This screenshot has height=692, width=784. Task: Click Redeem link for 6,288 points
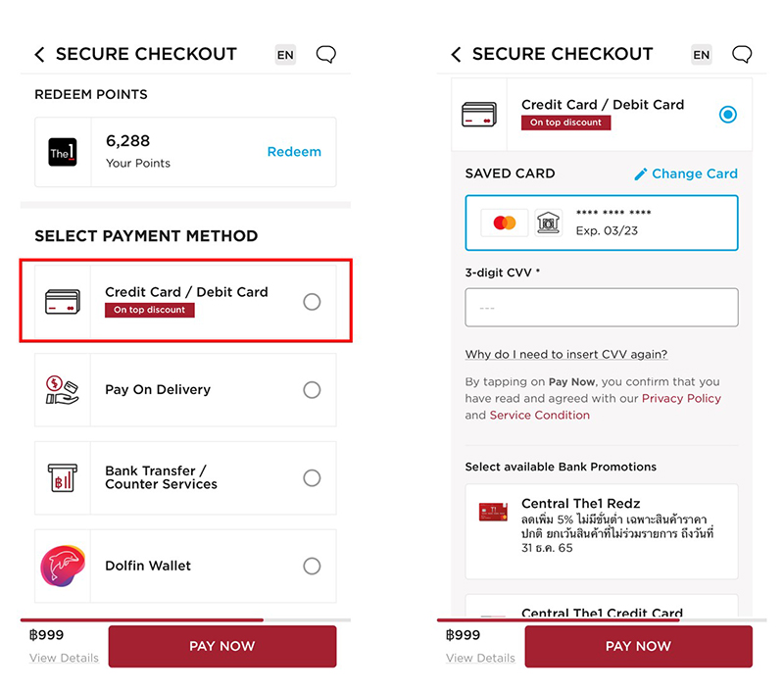tap(294, 152)
